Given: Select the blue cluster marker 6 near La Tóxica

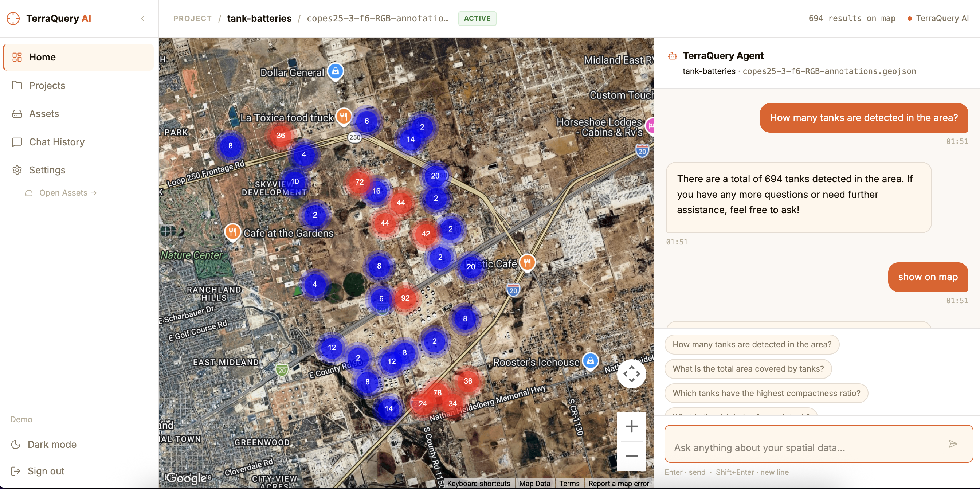Looking at the screenshot, I should pos(366,121).
